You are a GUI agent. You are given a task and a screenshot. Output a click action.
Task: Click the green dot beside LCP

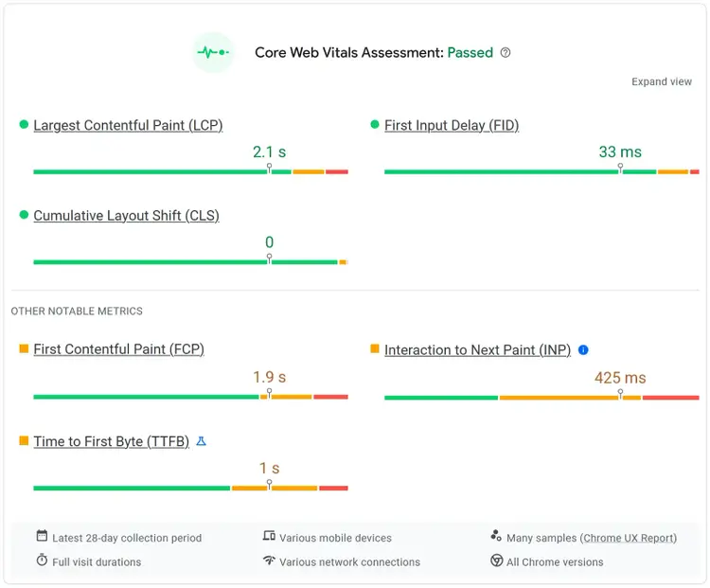[24, 124]
